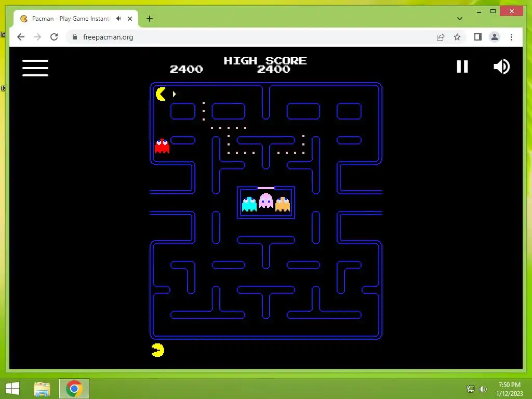Mute the game sound speaker icon

[501, 66]
